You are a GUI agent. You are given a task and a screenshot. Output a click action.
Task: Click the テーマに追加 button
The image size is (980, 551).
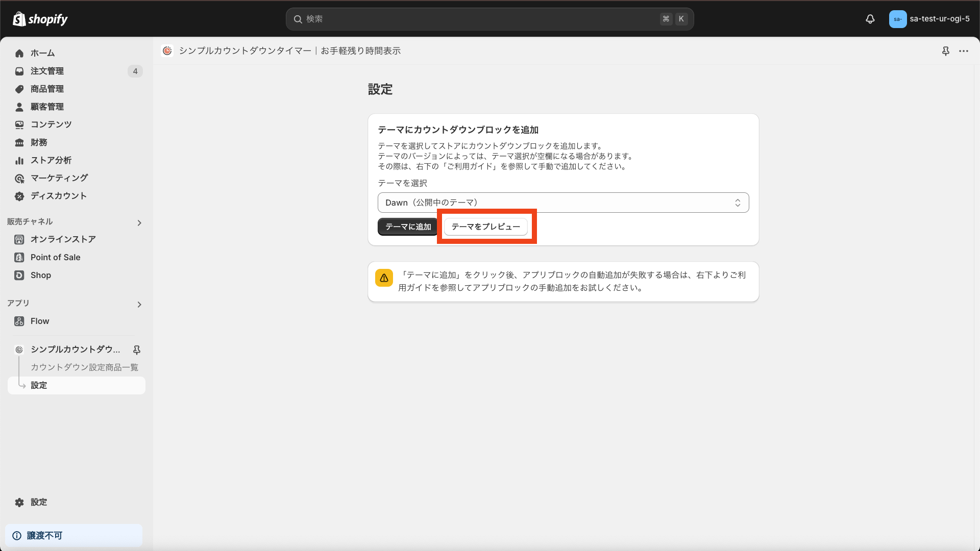point(407,227)
